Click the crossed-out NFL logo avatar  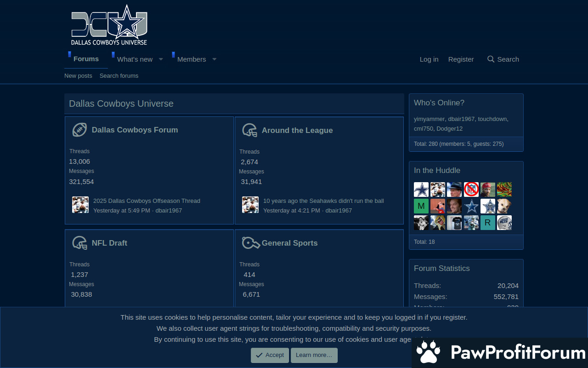(x=471, y=190)
